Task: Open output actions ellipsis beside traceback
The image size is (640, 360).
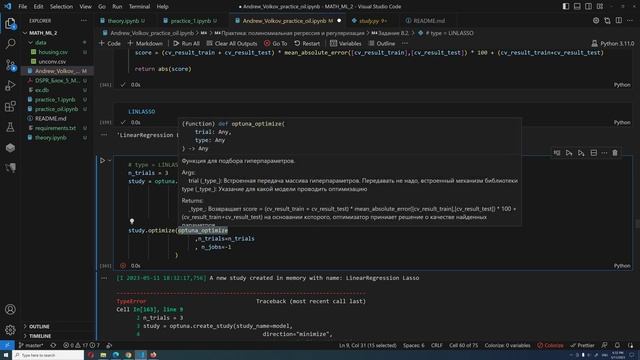Action: (104, 278)
